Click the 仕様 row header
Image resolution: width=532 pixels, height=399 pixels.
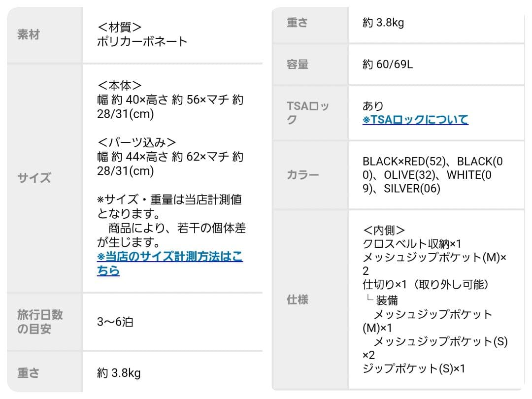pyautogui.click(x=297, y=299)
